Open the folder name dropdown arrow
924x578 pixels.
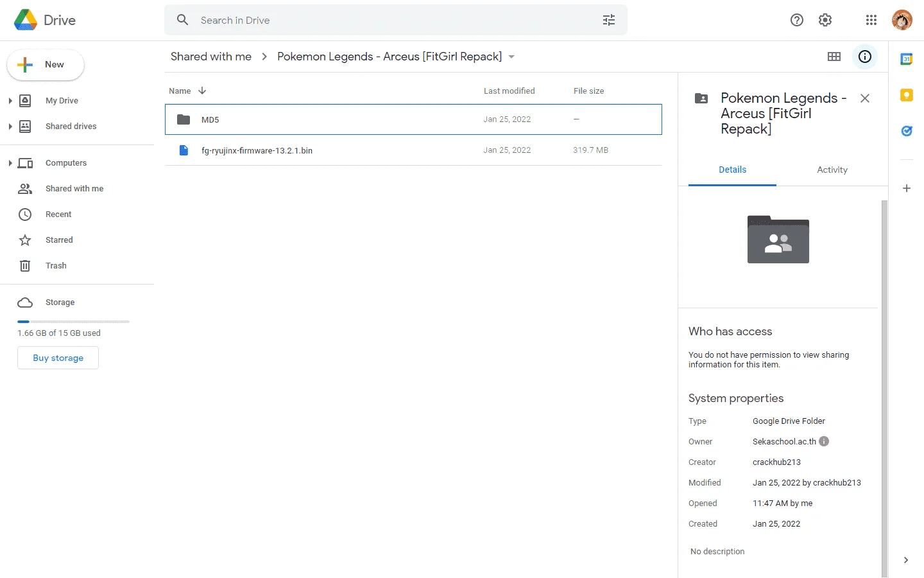[x=511, y=57]
